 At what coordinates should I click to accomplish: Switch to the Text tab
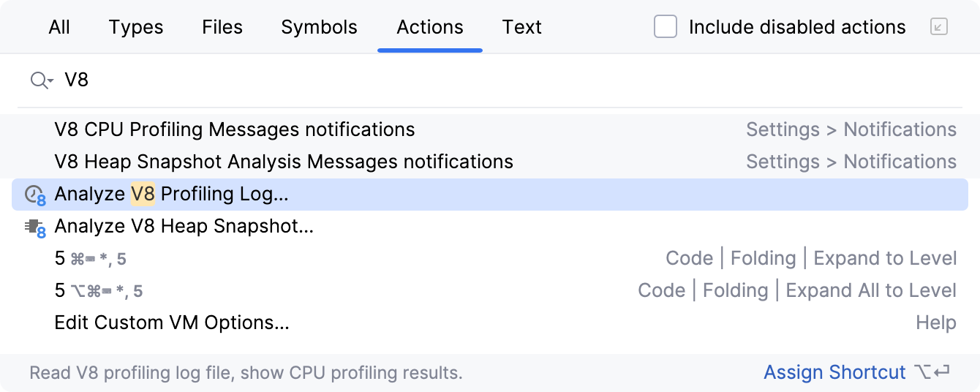[x=521, y=27]
